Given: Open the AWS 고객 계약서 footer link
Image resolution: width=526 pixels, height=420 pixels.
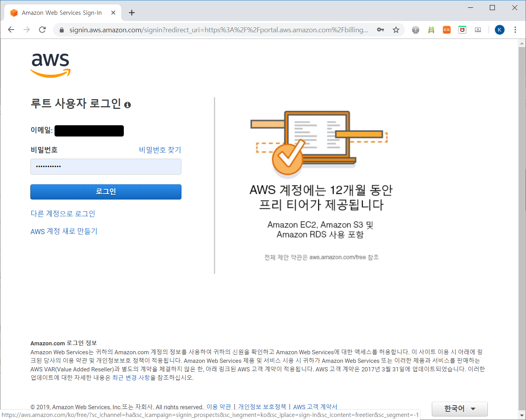Looking at the screenshot, I should point(315,407).
